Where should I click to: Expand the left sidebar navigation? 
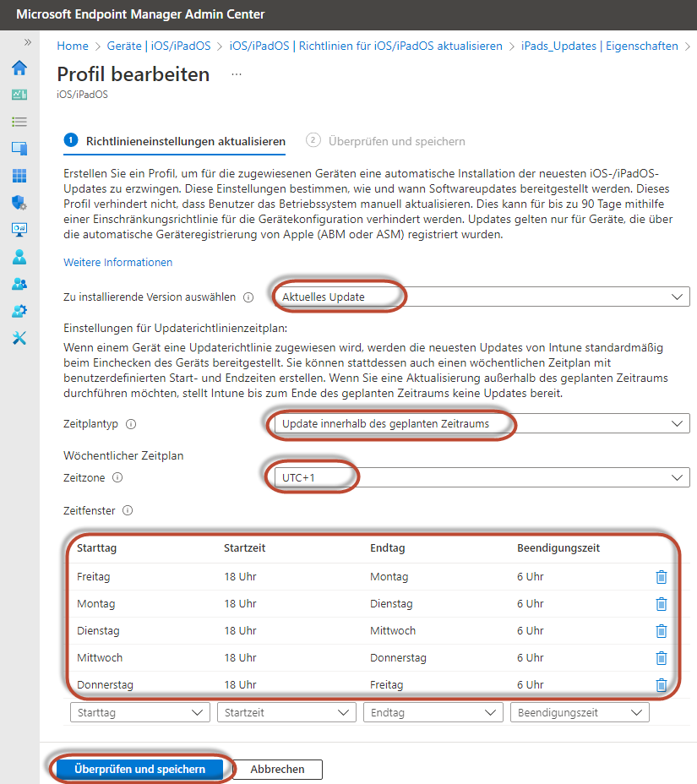pyautogui.click(x=27, y=42)
